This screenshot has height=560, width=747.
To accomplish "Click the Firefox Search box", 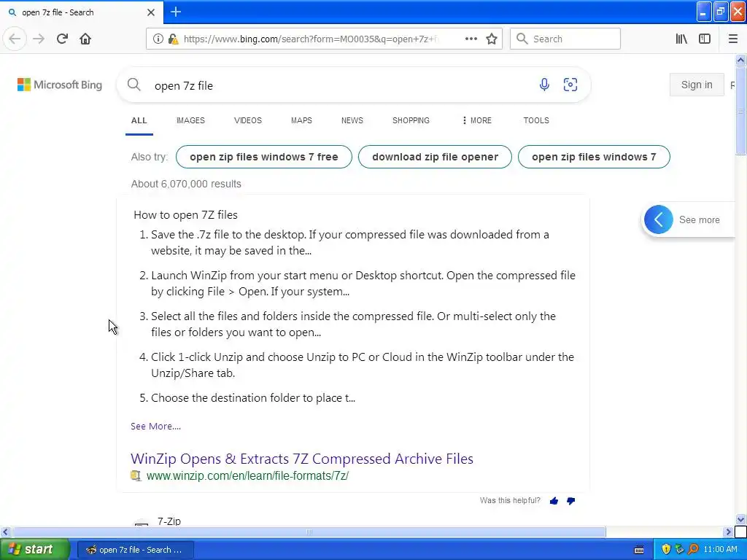I will 565,39.
